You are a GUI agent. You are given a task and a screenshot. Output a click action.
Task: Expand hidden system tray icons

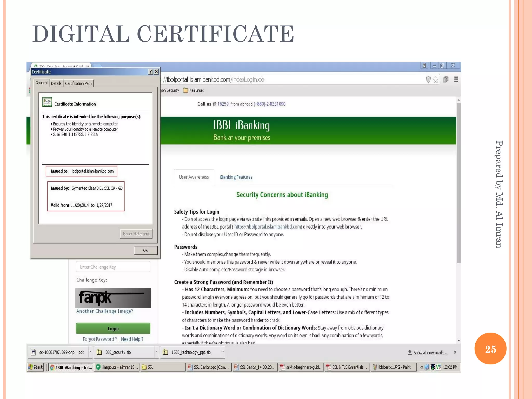click(421, 367)
